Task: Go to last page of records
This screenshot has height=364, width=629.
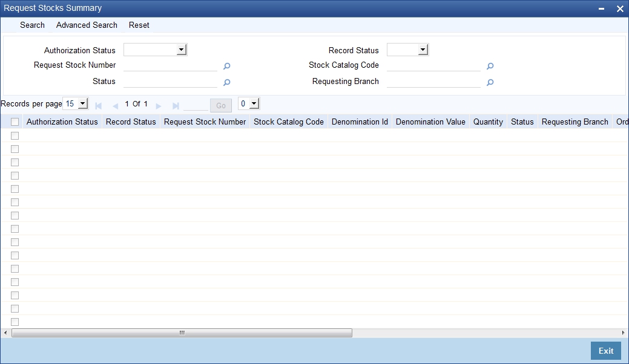Action: (x=176, y=106)
